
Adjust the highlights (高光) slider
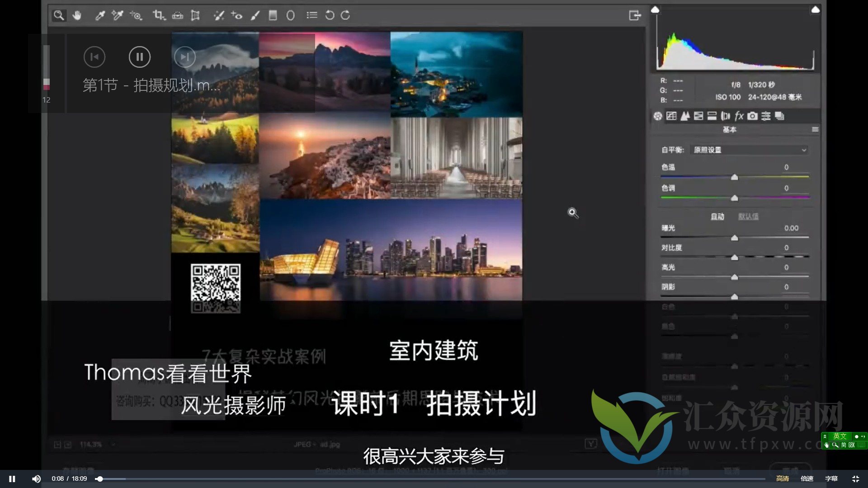click(735, 277)
